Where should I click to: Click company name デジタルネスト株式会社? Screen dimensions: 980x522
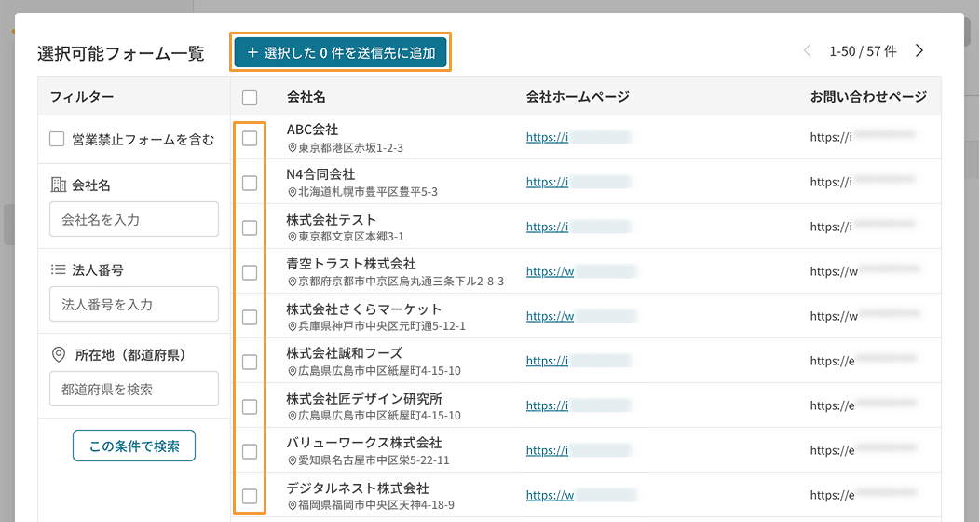click(358, 488)
